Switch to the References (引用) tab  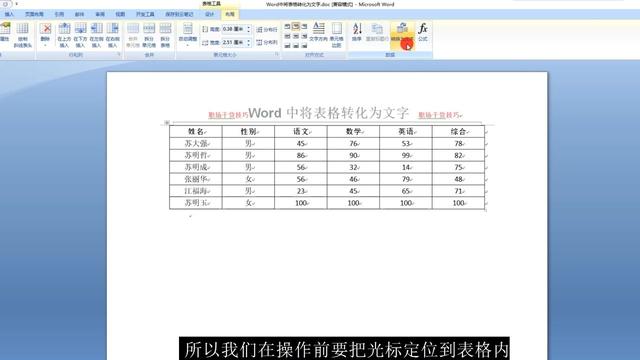(59, 14)
